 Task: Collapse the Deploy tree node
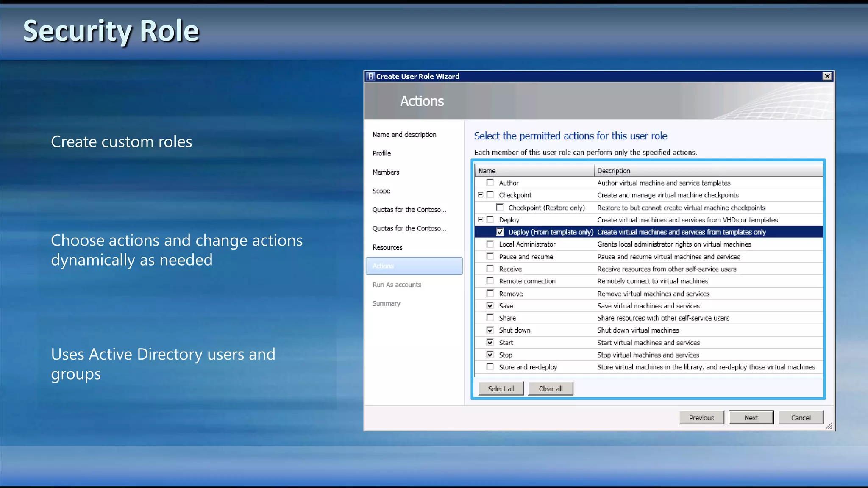481,219
